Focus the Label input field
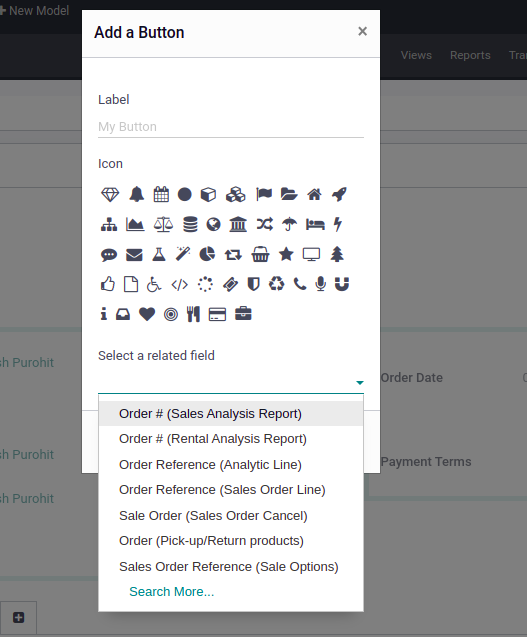527x637 pixels. [231, 127]
